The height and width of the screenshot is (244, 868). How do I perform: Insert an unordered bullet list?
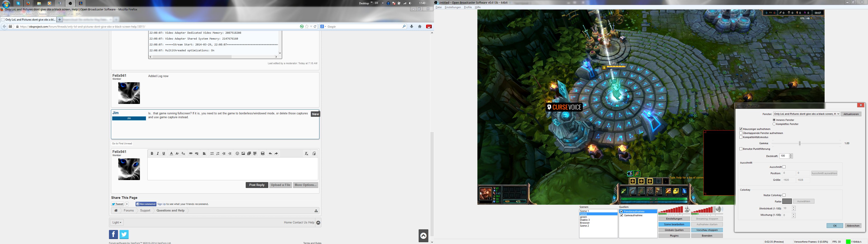click(212, 154)
